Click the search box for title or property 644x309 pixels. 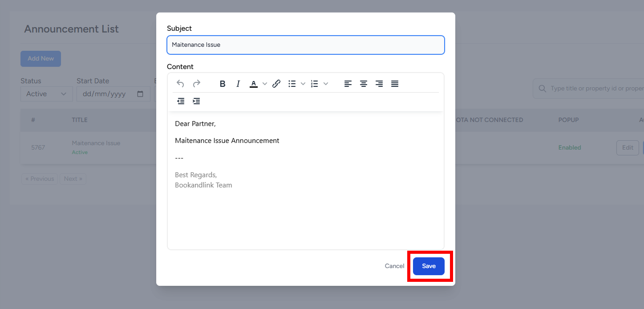tap(588, 89)
